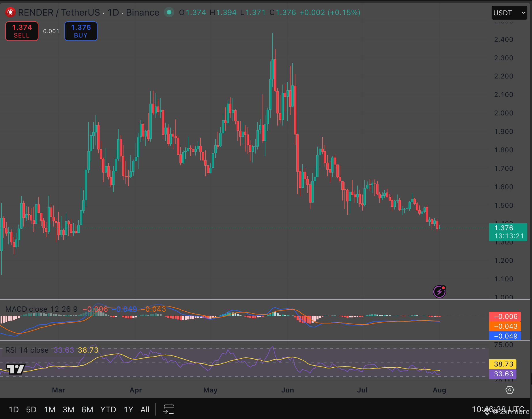
Task: Click the close value C 1.376 in header
Action: tap(283, 12)
